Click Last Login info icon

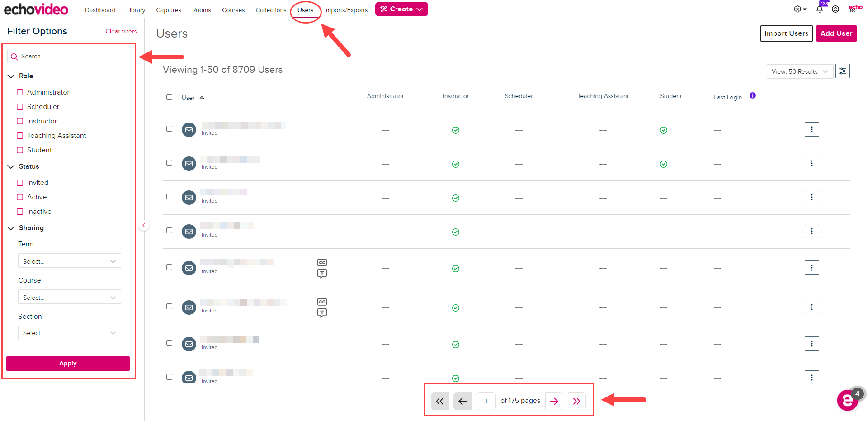point(753,95)
